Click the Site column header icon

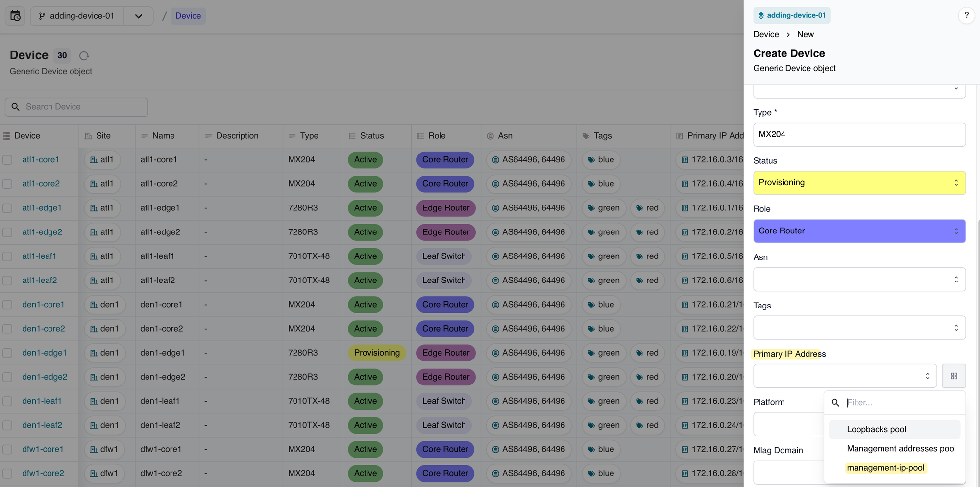pyautogui.click(x=88, y=136)
